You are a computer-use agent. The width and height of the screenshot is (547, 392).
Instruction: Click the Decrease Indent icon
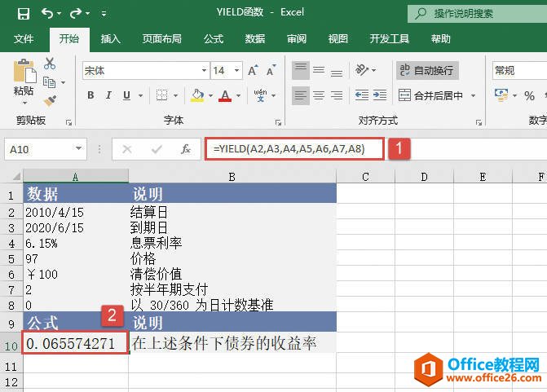click(x=361, y=95)
